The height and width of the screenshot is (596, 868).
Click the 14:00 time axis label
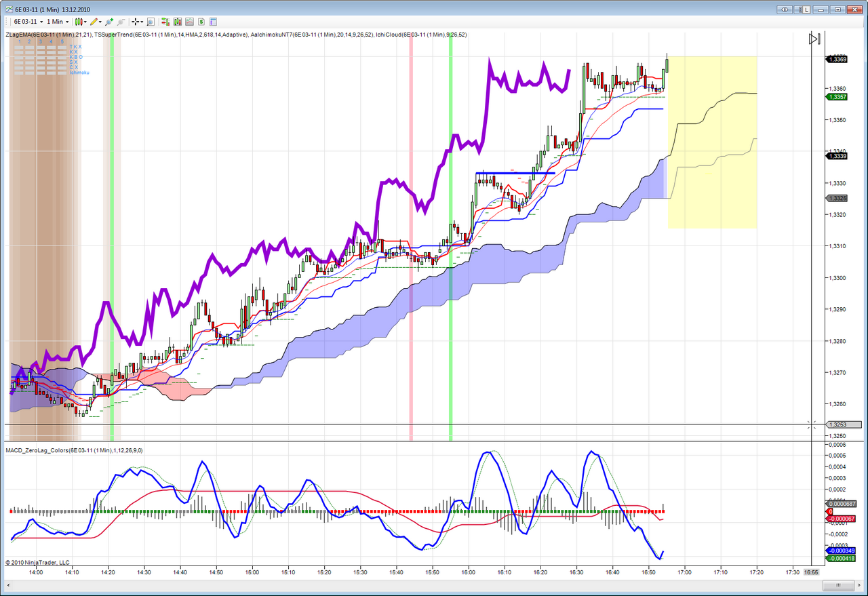tap(36, 572)
